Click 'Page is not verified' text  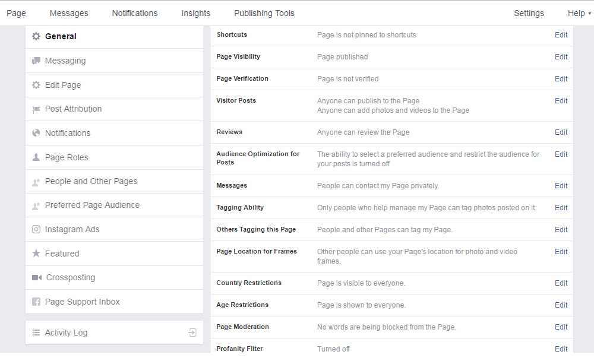pos(347,79)
